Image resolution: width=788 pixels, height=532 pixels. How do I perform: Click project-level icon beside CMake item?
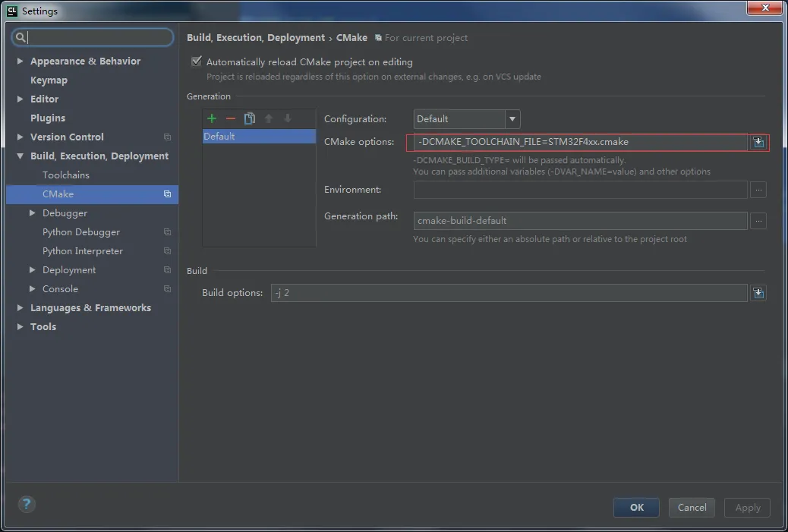click(167, 194)
